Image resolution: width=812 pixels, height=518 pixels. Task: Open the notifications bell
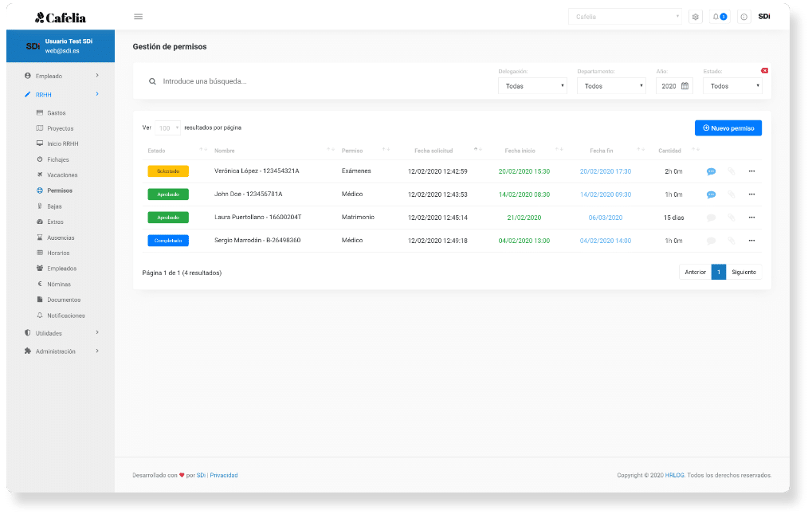(x=720, y=17)
